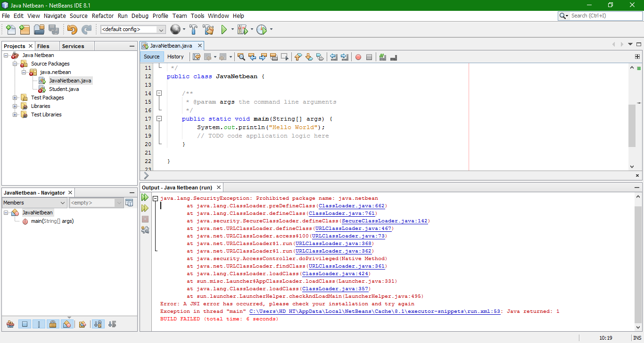Open output Options wrench icon
644x343 pixels.
(145, 230)
